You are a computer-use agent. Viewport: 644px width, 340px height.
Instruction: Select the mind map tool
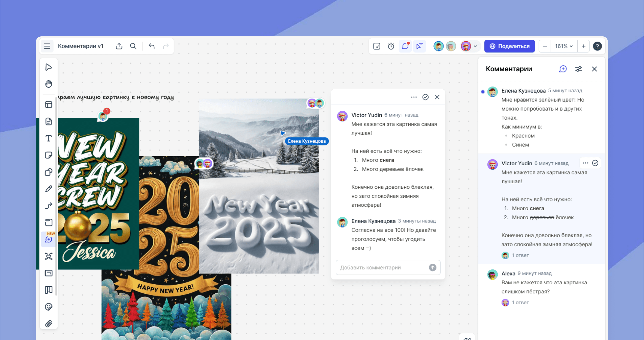pos(49,256)
